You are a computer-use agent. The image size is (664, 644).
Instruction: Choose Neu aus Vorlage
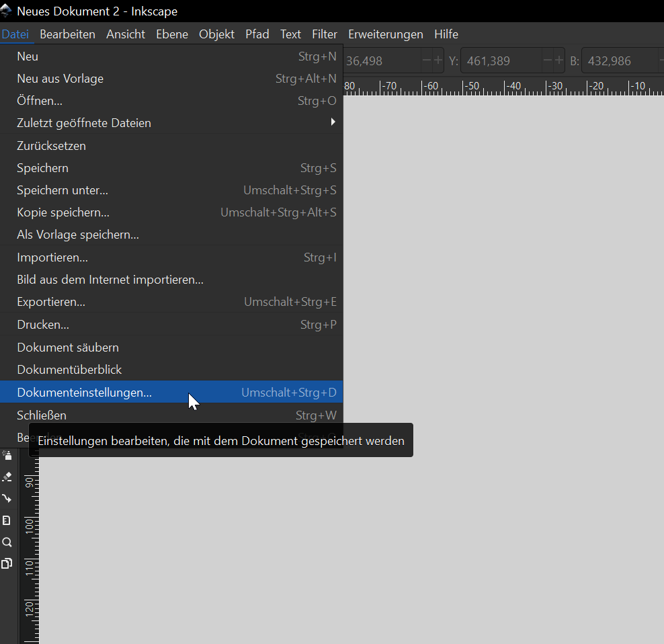pos(171,79)
